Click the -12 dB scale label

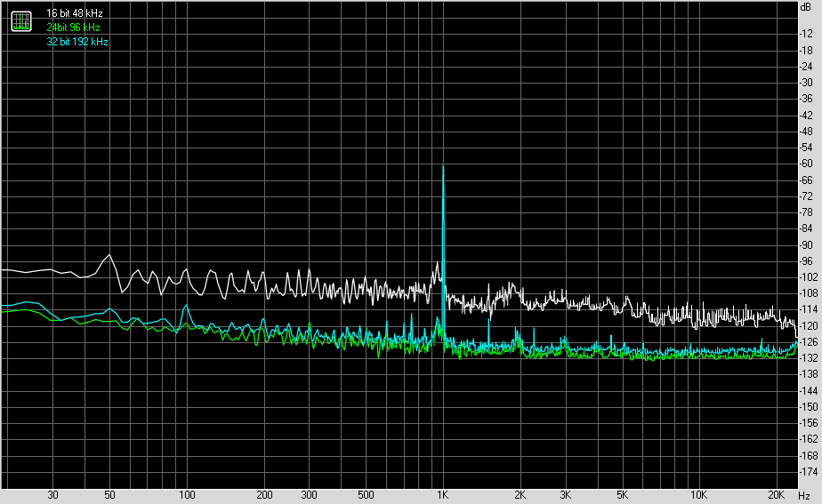click(808, 34)
